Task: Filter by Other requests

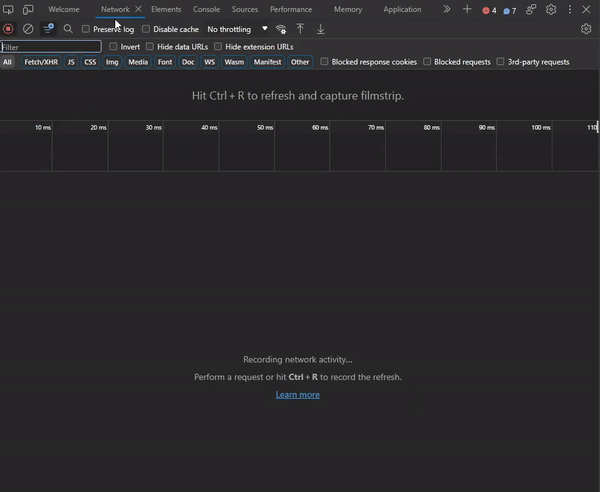Action: pyautogui.click(x=300, y=62)
